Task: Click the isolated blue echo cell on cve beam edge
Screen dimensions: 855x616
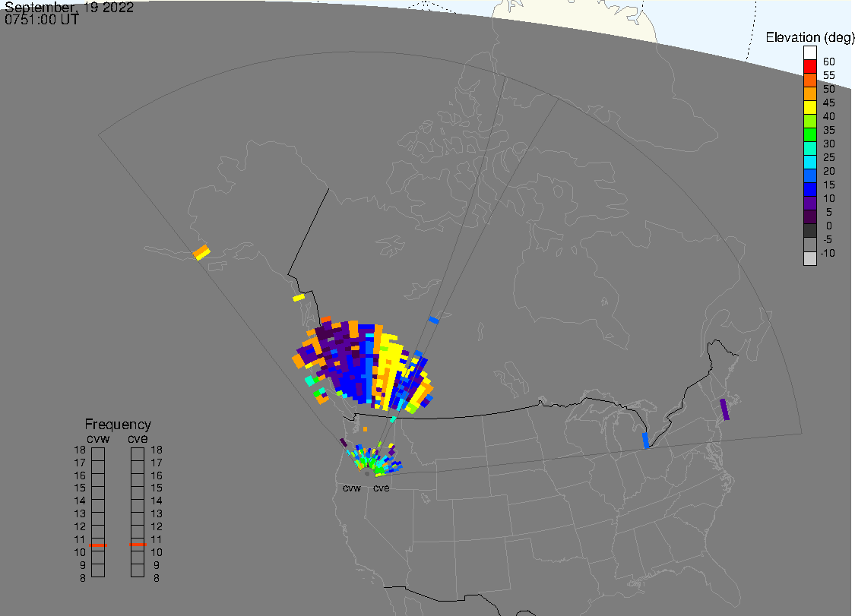Action: tap(434, 320)
